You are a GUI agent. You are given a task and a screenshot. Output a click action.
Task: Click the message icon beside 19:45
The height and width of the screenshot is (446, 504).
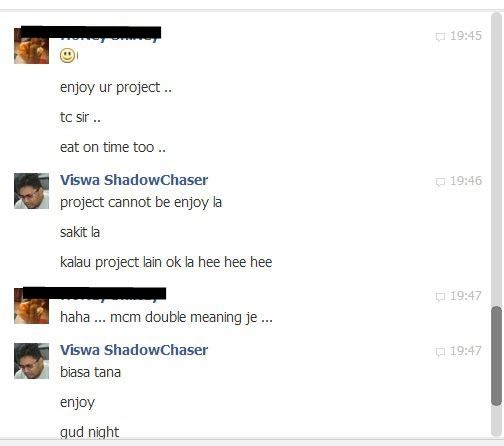pyautogui.click(x=440, y=36)
